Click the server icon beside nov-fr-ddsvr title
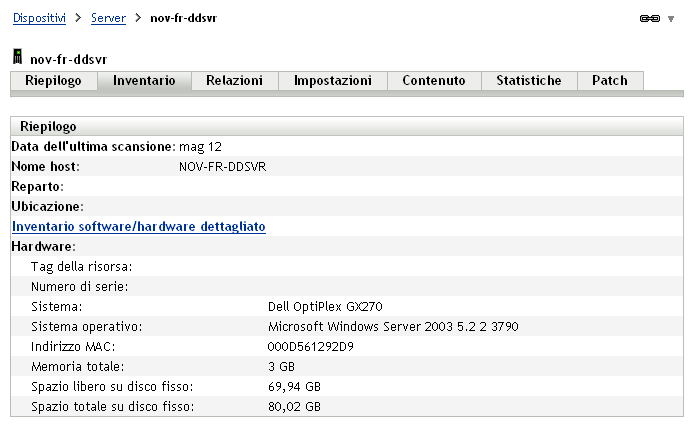The height and width of the screenshot is (432, 692). tap(17, 59)
